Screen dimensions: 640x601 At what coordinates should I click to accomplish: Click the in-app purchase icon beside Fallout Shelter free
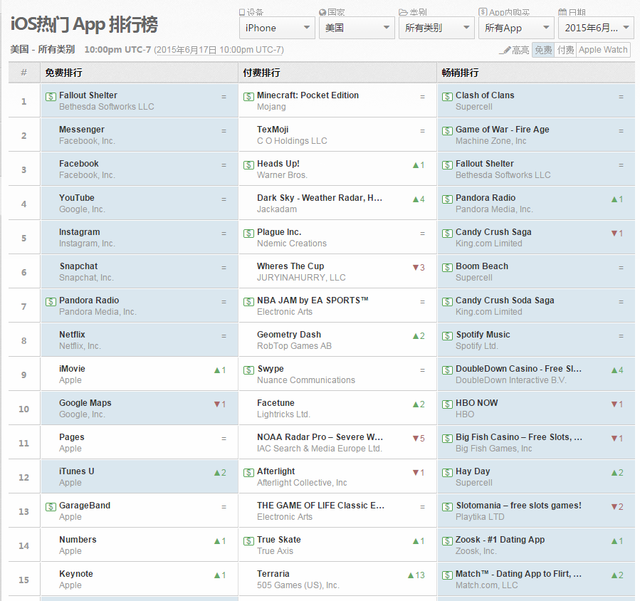point(50,96)
